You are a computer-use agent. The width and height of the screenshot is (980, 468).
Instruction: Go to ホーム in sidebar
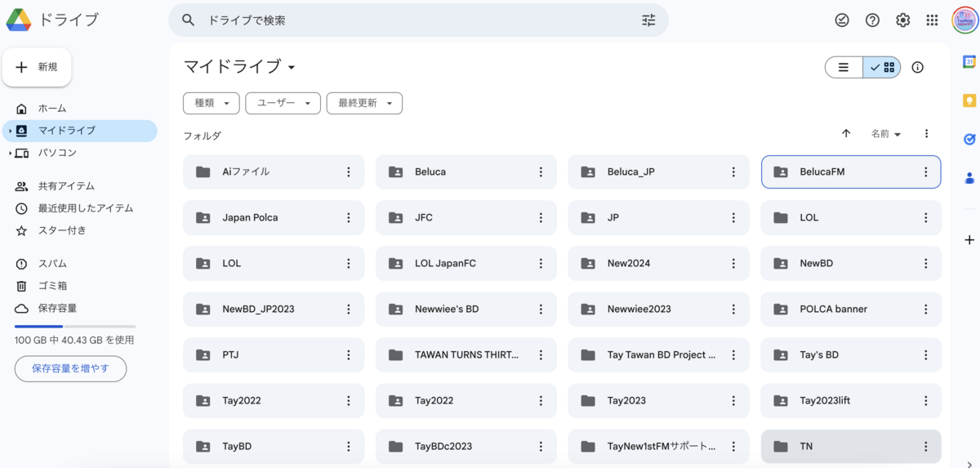click(x=80, y=109)
